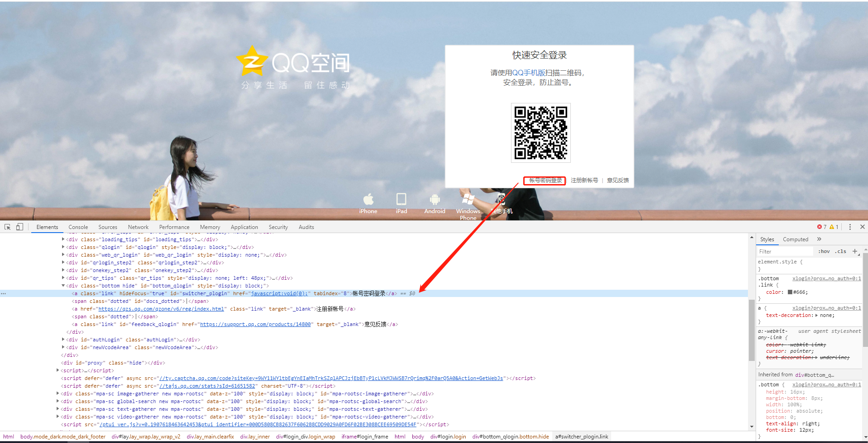The image size is (868, 443).
Task: Open the Audits tab
Action: pos(306,227)
